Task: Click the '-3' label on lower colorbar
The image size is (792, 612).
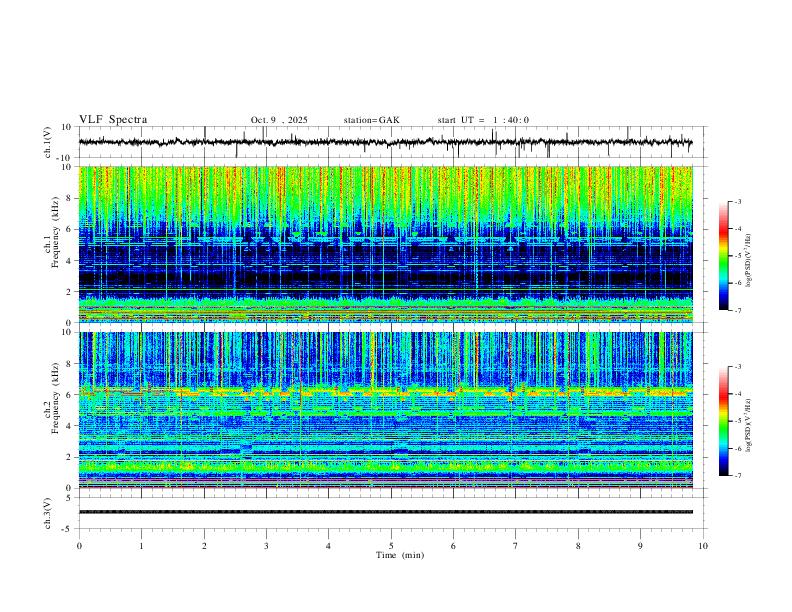Action: (737, 367)
